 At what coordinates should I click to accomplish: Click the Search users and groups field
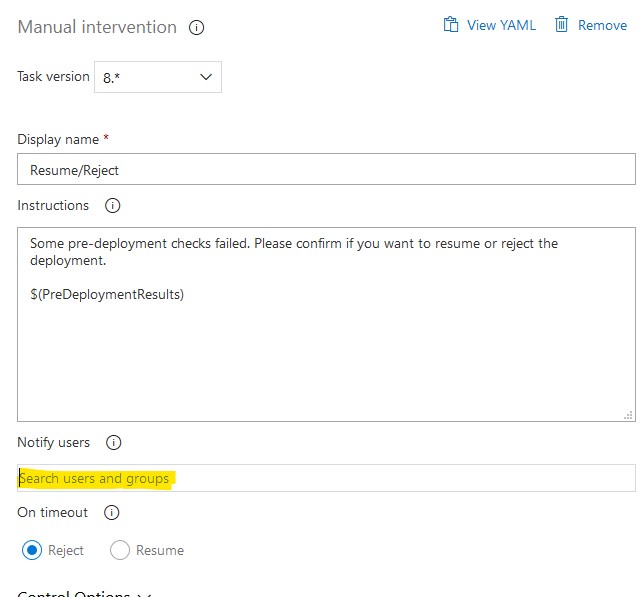pos(326,478)
